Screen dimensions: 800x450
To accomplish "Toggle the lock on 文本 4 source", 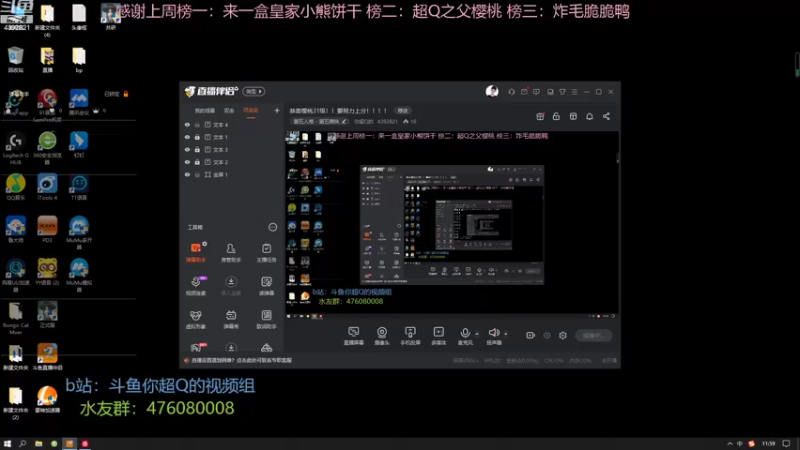I will coord(197,124).
